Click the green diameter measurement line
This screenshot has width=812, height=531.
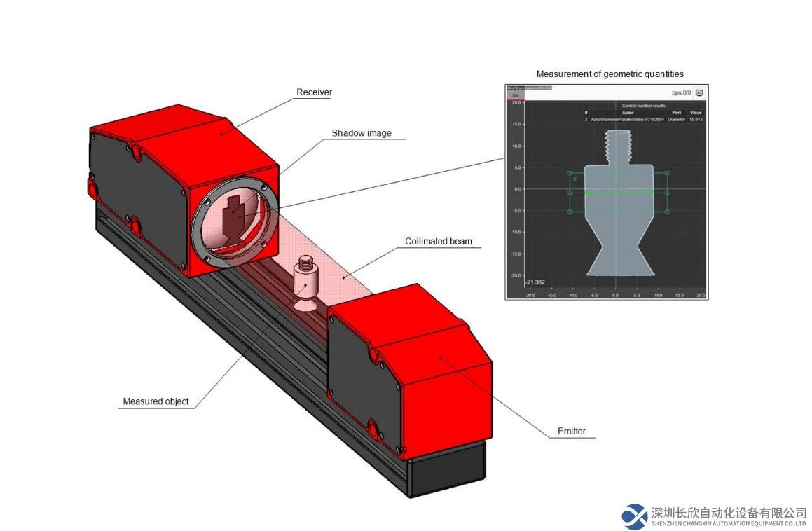click(619, 192)
